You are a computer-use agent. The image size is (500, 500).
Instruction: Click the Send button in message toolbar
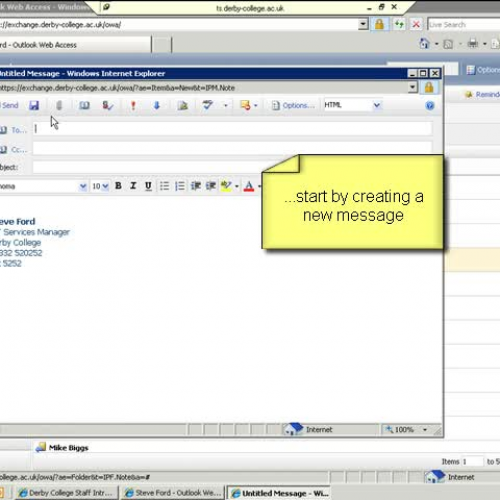pyautogui.click(x=9, y=105)
